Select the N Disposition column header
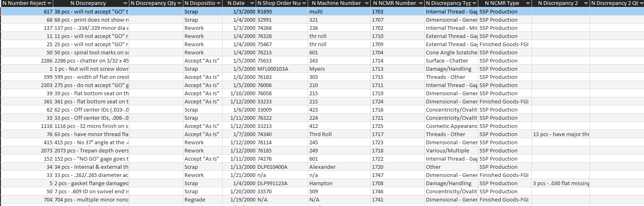644x206 pixels. [200, 3]
